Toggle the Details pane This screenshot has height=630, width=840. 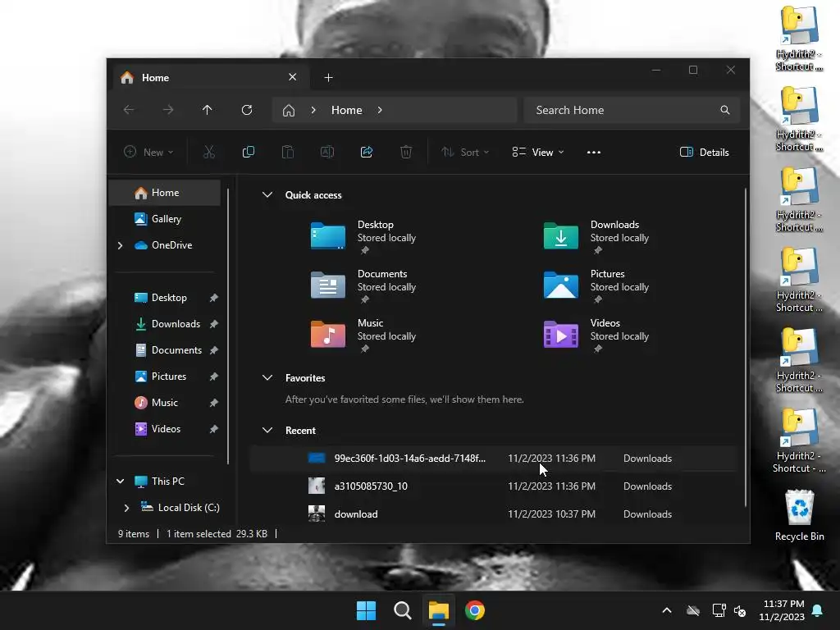704,152
